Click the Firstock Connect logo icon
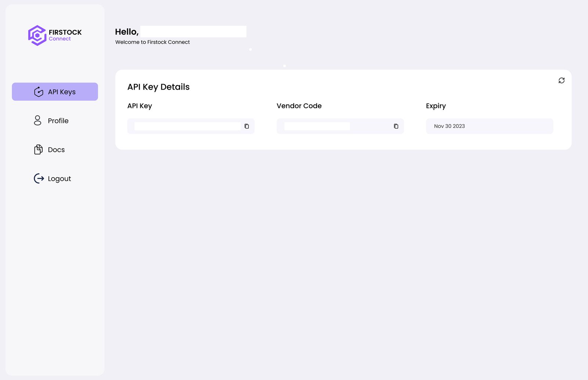The width and height of the screenshot is (588, 380). 37,35
